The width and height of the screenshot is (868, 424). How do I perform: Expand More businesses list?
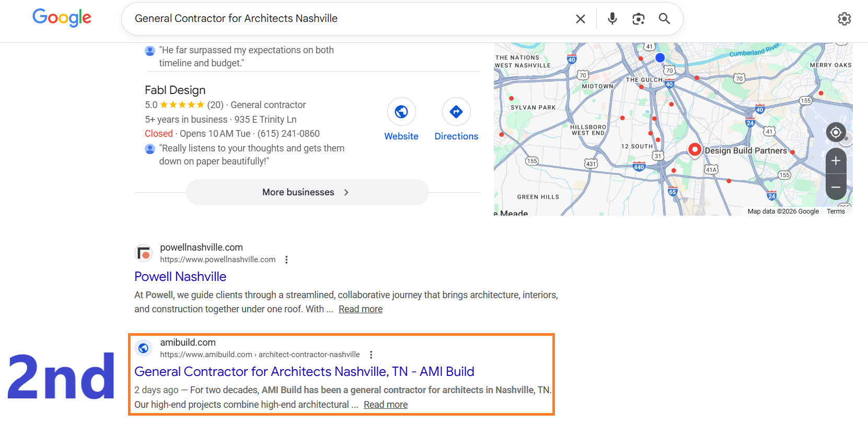pos(307,192)
